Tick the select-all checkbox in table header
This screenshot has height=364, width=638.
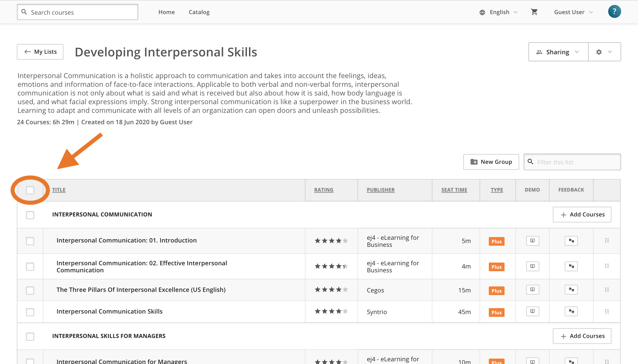pos(30,190)
